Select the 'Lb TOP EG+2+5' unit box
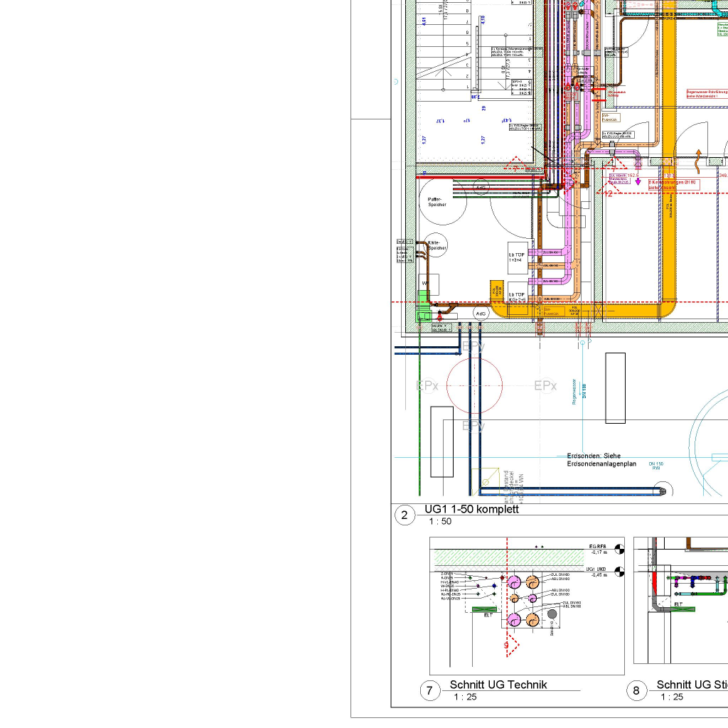Image resolution: width=728 pixels, height=728 pixels. [517, 297]
